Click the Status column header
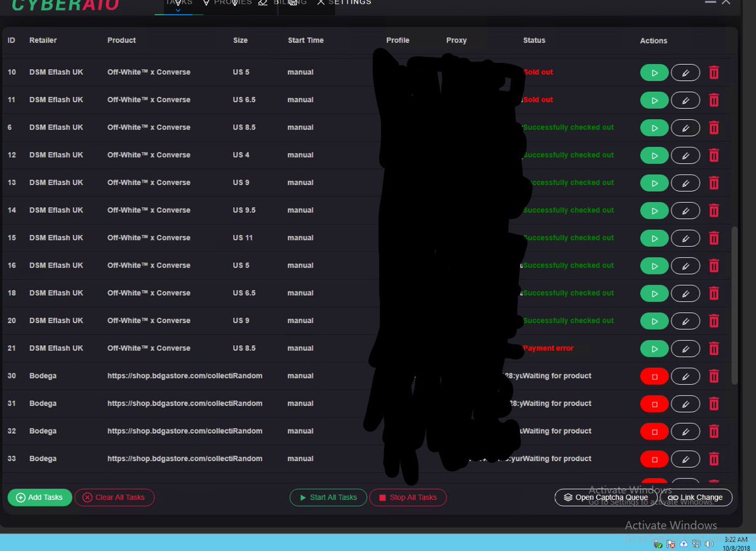This screenshot has height=551, width=756. (534, 40)
